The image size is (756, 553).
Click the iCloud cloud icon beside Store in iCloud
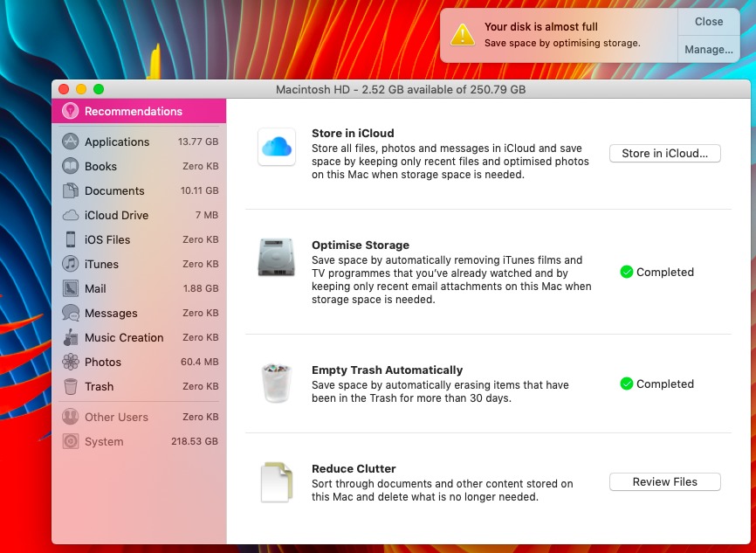click(277, 147)
